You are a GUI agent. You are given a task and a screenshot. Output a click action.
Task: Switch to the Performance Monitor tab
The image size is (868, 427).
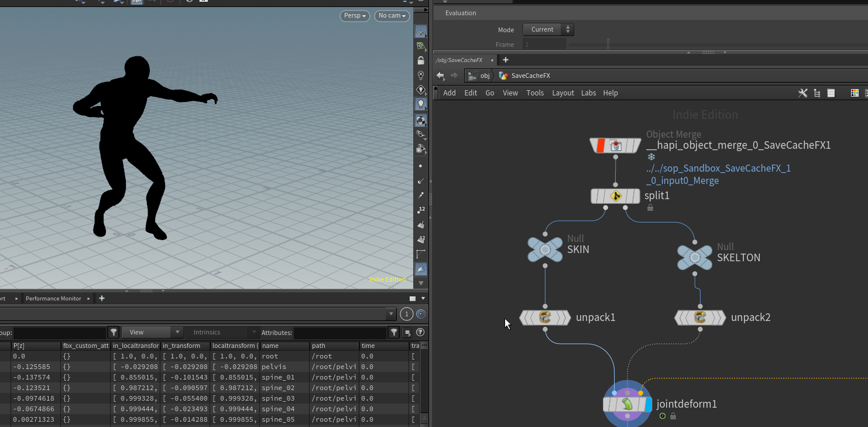tap(53, 299)
